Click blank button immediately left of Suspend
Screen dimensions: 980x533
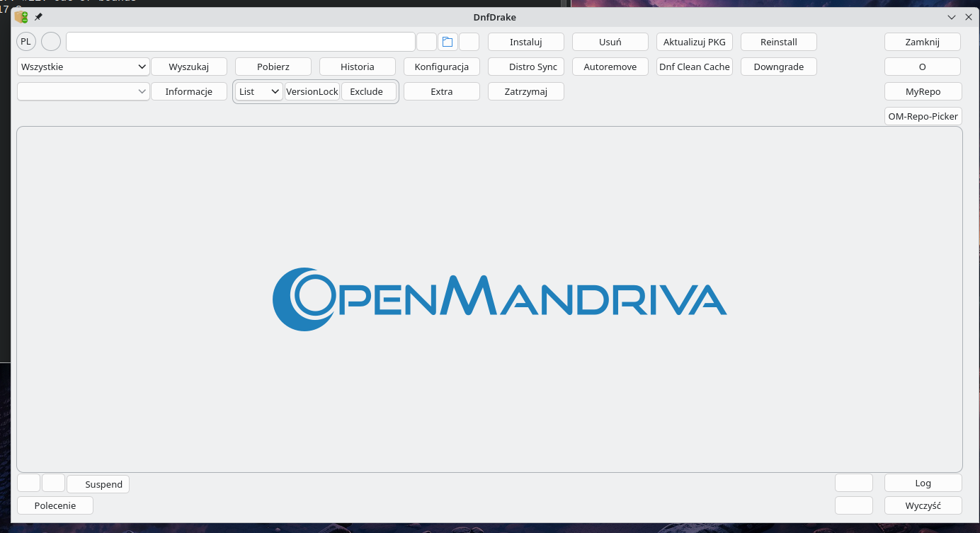pyautogui.click(x=54, y=483)
